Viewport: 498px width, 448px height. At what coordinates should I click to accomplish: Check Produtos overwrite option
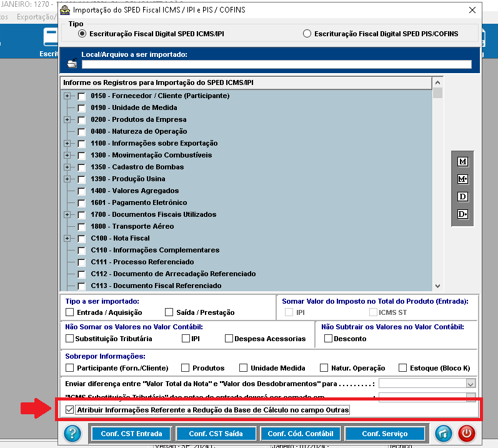pos(185,367)
